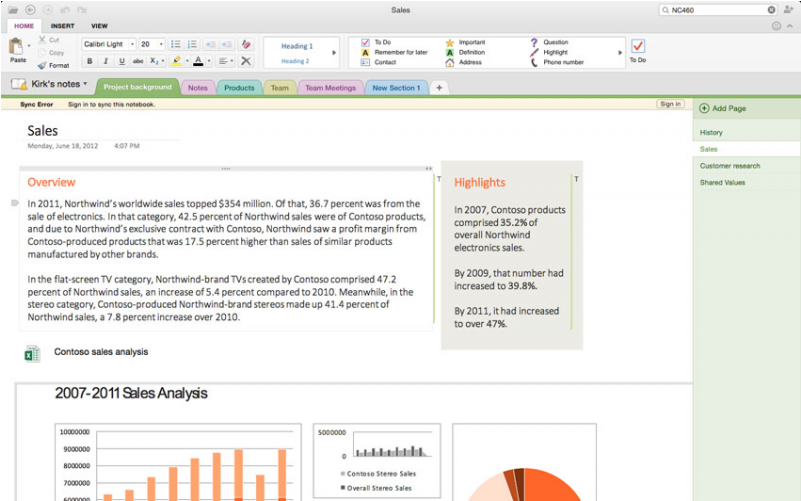Expand the heading styles gallery

[334, 53]
